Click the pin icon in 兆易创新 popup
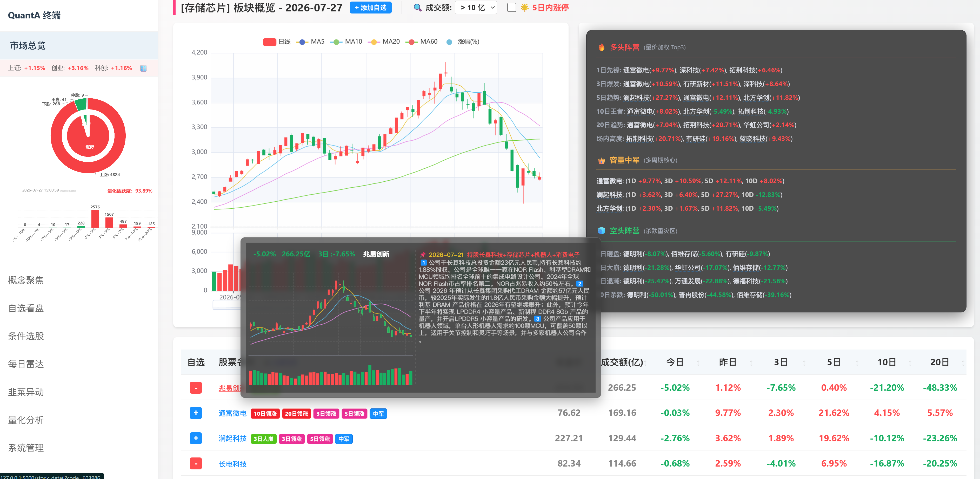980x479 pixels. [423, 255]
